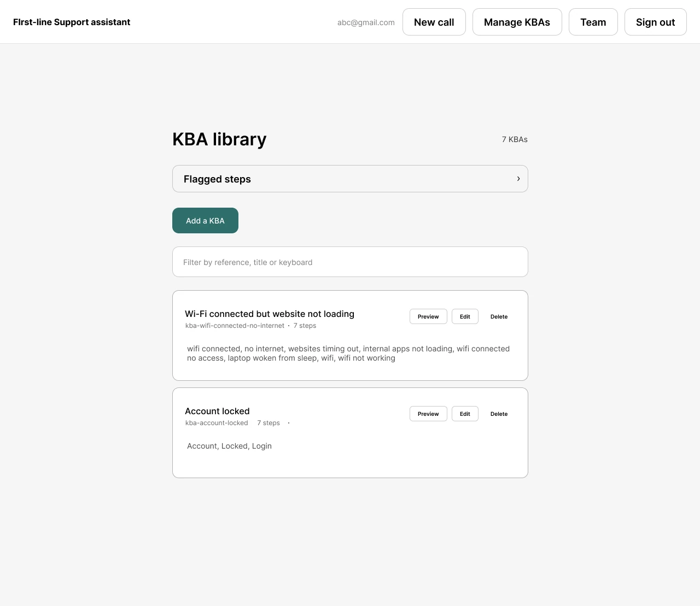Delete the Account locked KBA
700x606 pixels.
(x=499, y=414)
